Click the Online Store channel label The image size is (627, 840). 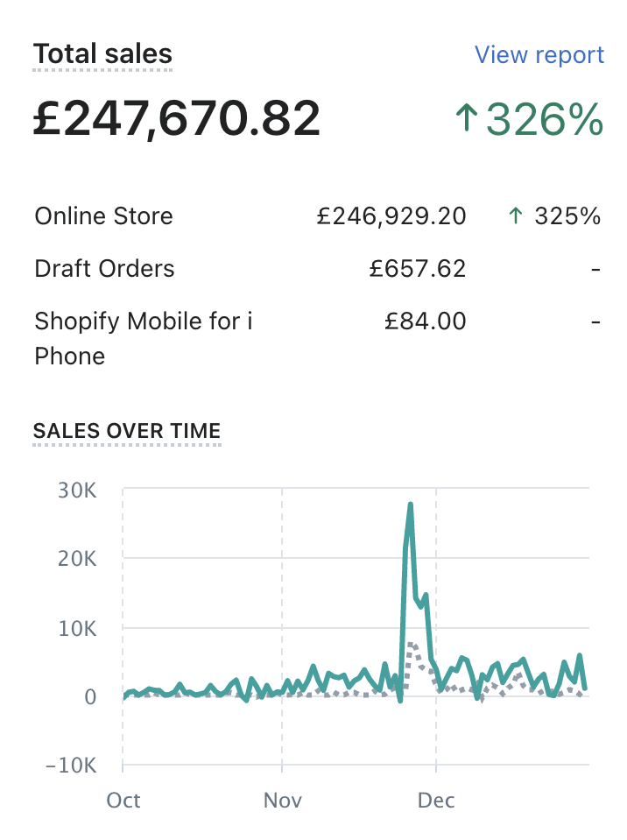coord(103,216)
